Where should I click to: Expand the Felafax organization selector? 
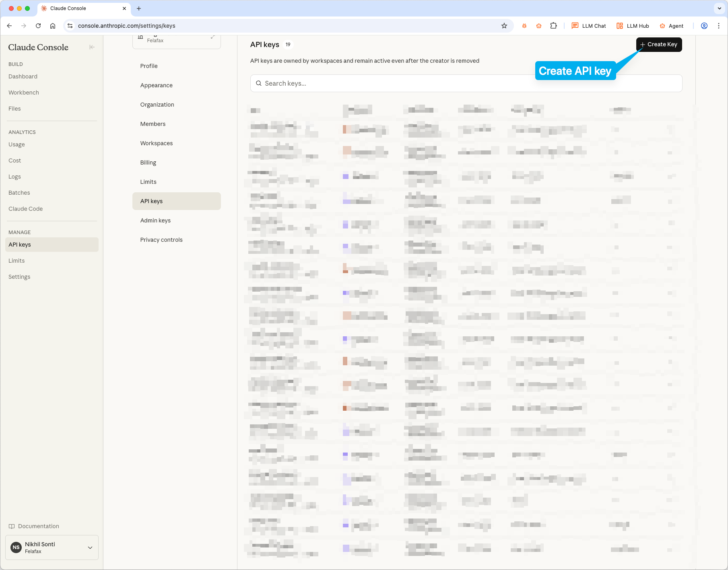(177, 41)
